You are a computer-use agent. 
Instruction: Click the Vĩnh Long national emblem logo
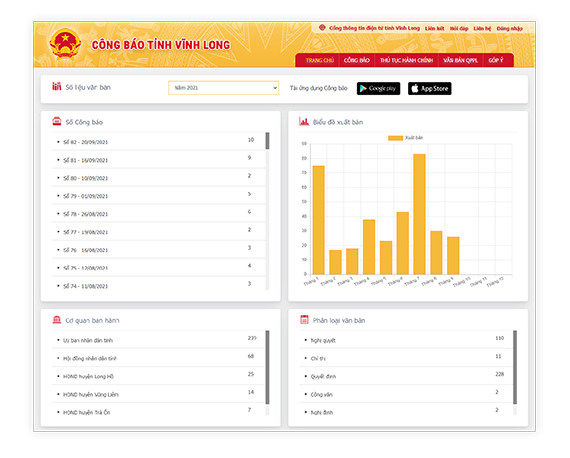[65, 44]
